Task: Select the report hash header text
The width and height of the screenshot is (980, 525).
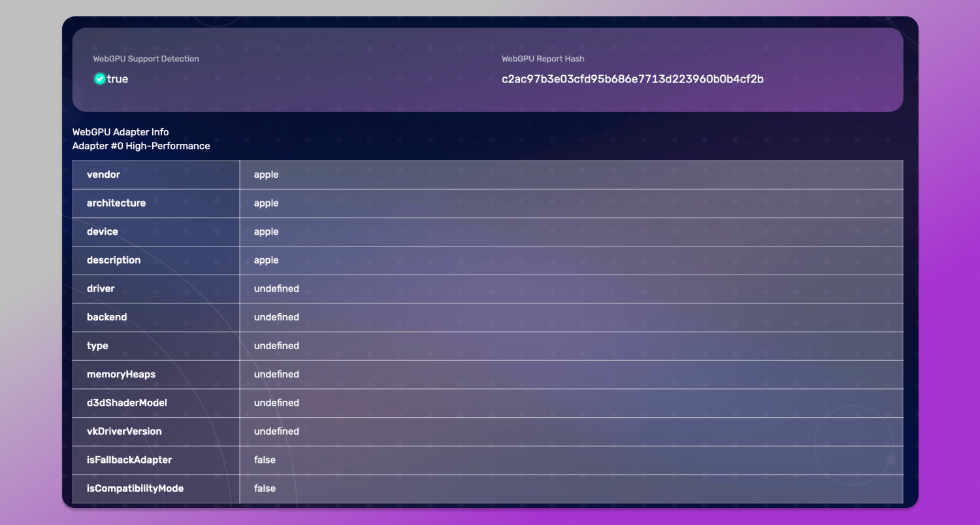Action: (542, 58)
